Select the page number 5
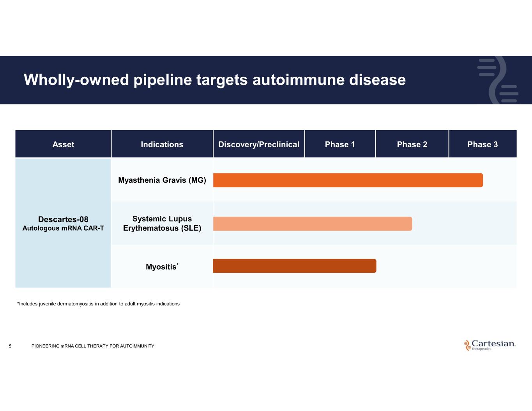This screenshot has width=532, height=411. [10, 346]
